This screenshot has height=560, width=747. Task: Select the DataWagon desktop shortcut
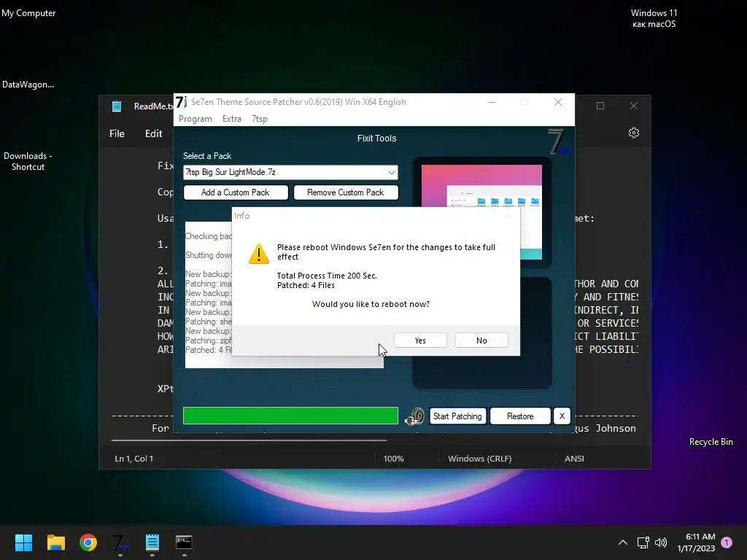click(28, 85)
